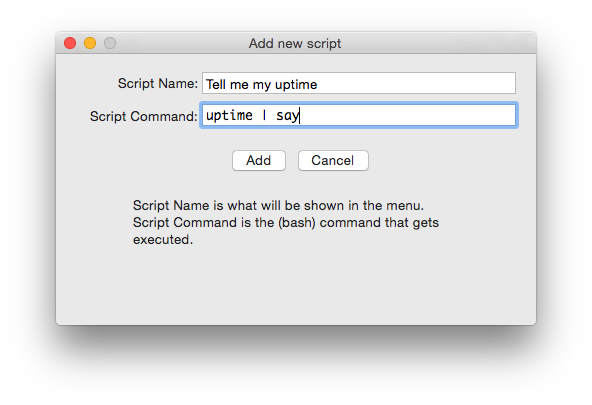The width and height of the screenshot is (592, 405).
Task: Click the help text mentioning "(bash) command"
Action: tap(286, 222)
